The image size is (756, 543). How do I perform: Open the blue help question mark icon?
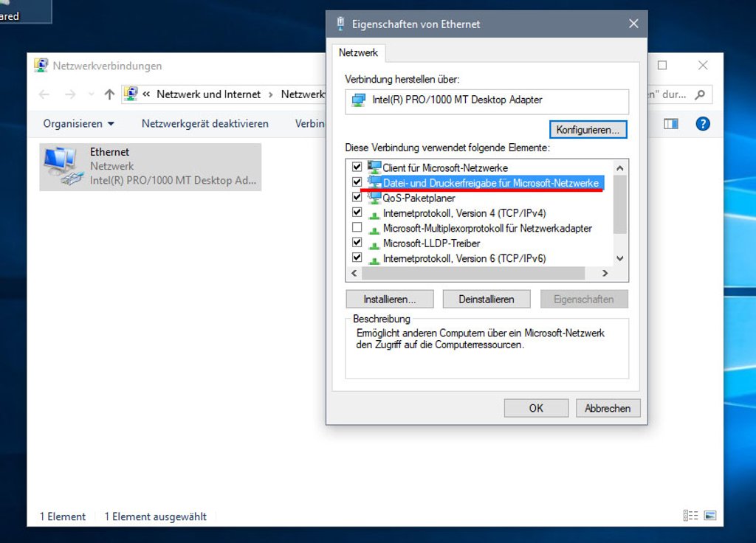[x=703, y=124]
